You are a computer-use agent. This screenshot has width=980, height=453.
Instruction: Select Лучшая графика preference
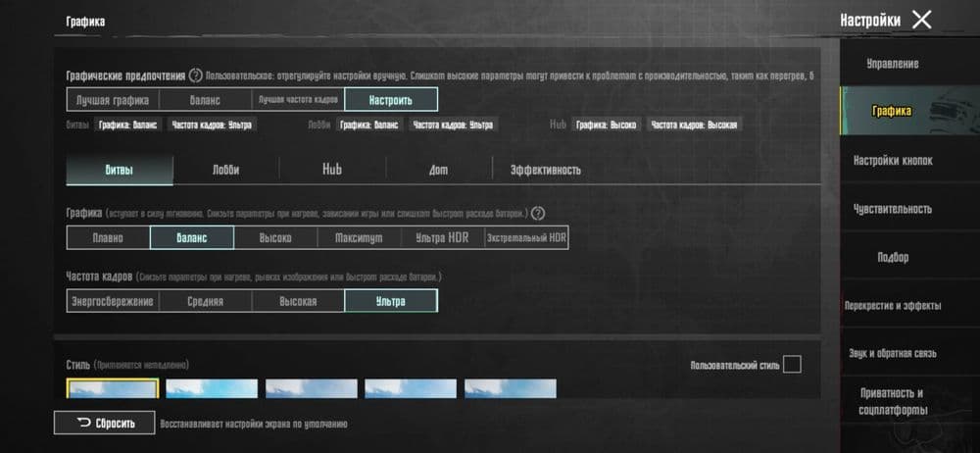(113, 100)
